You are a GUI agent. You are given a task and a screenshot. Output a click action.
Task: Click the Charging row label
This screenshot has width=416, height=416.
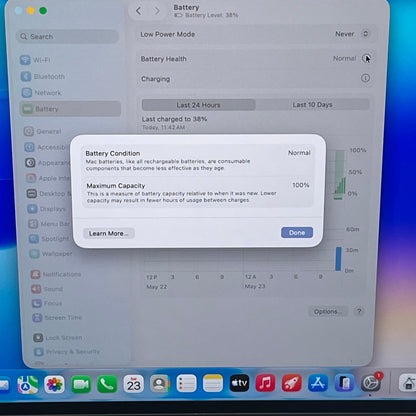point(155,79)
